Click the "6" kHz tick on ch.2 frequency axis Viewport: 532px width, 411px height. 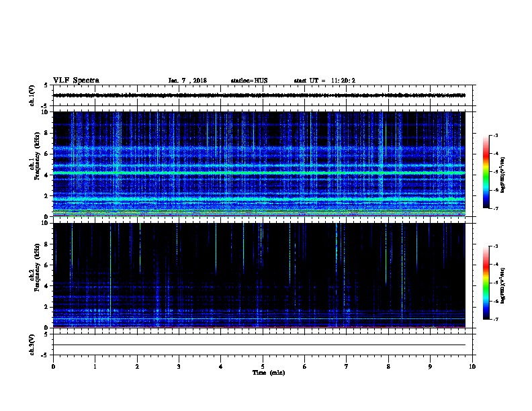(46, 265)
